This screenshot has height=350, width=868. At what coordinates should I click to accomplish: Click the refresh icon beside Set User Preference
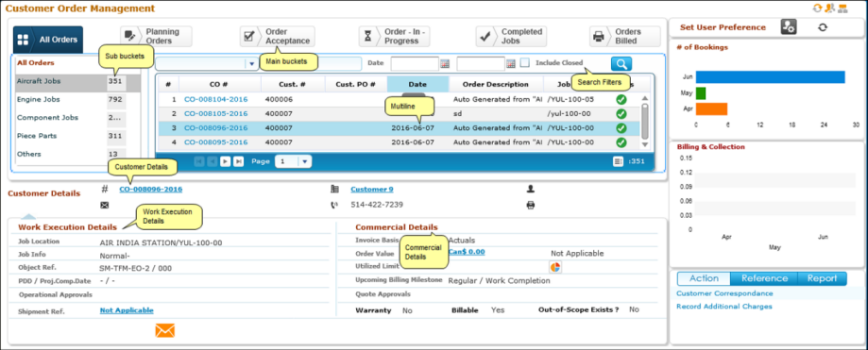[x=823, y=27]
